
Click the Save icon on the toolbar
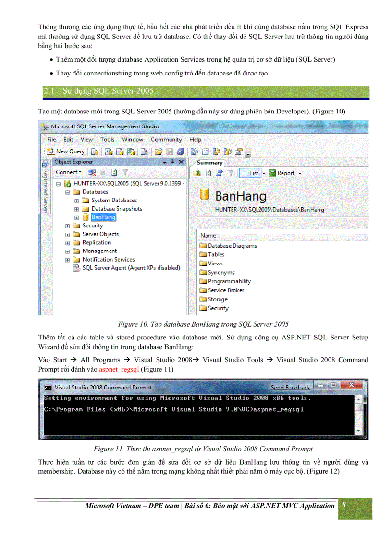click(x=170, y=151)
